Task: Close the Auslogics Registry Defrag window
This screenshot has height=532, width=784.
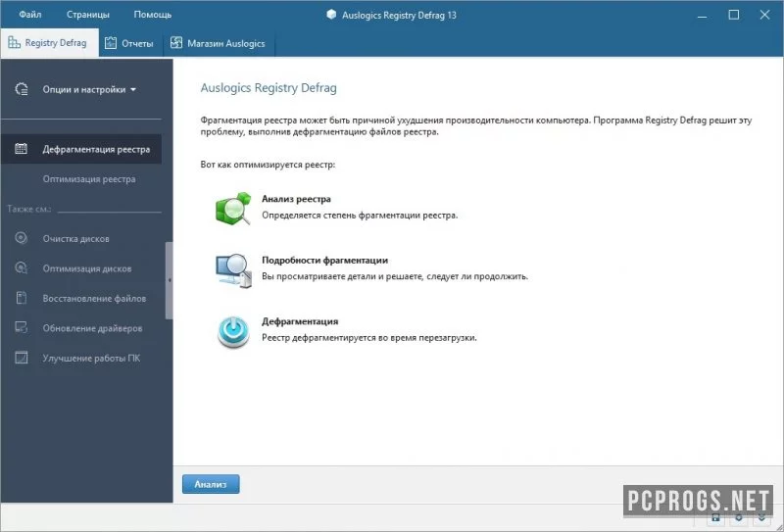Action: [x=764, y=15]
